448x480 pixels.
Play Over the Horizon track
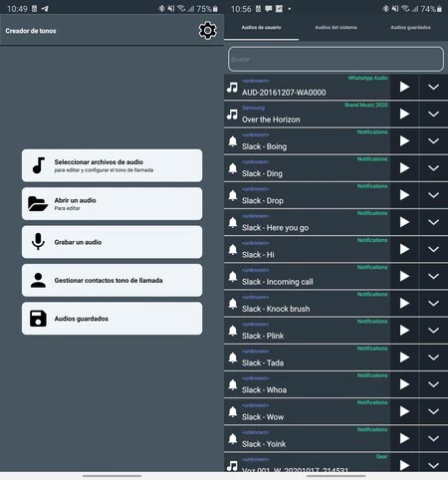(x=404, y=114)
